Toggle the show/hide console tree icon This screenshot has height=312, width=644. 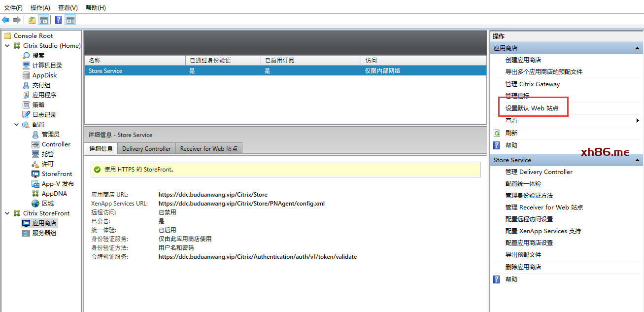[x=44, y=20]
